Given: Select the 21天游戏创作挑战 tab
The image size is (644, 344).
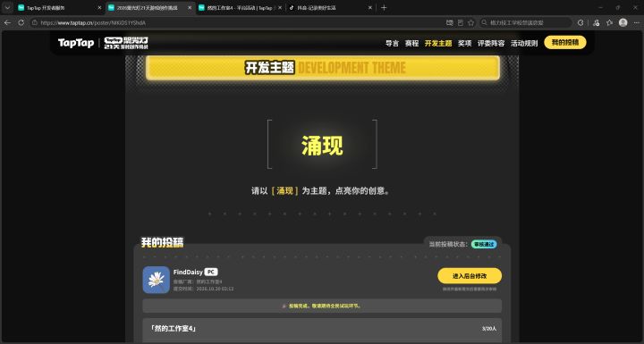Looking at the screenshot, I should point(150,8).
